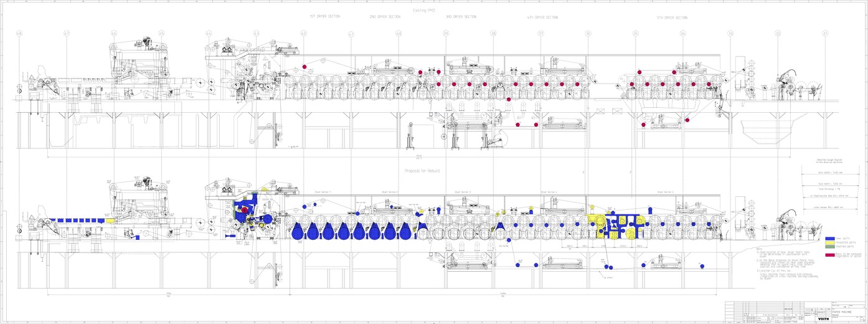Click the 'Note:' heading above the remarks

pos(760,248)
